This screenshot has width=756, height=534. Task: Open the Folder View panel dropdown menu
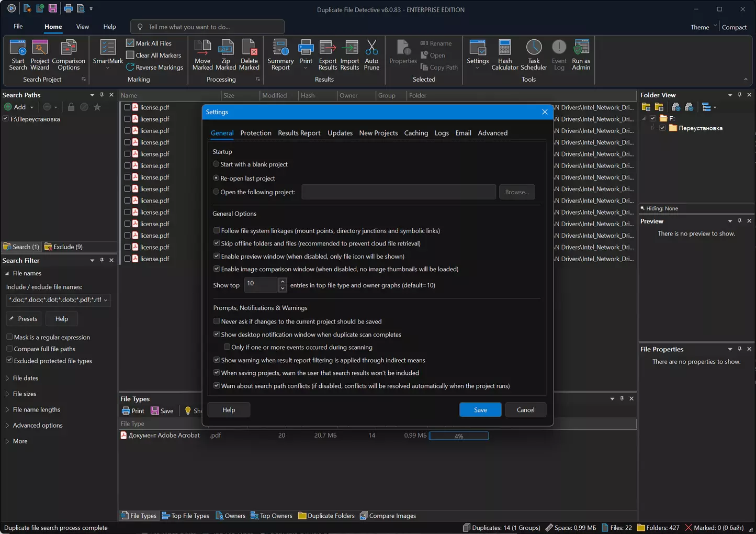click(730, 95)
